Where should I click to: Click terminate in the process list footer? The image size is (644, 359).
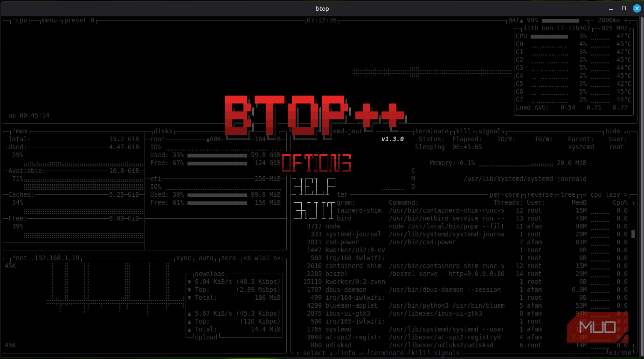click(387, 353)
